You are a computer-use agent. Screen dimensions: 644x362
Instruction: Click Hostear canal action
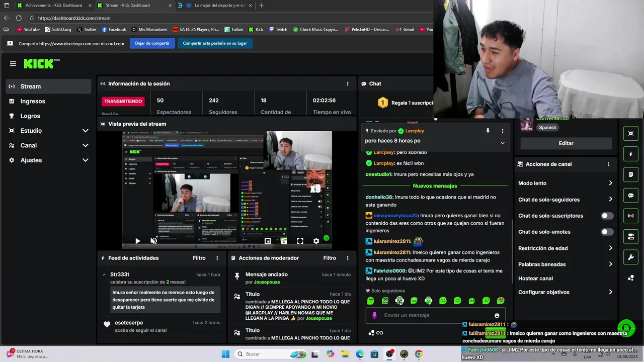[535, 278]
